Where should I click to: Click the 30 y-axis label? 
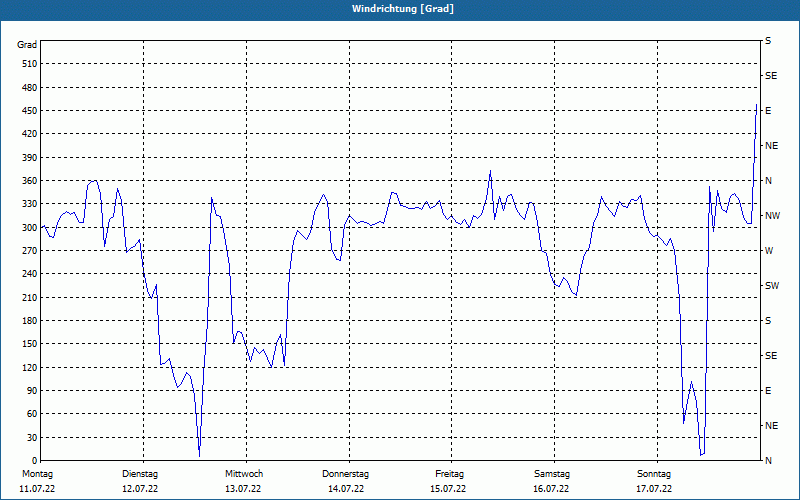tap(32, 437)
